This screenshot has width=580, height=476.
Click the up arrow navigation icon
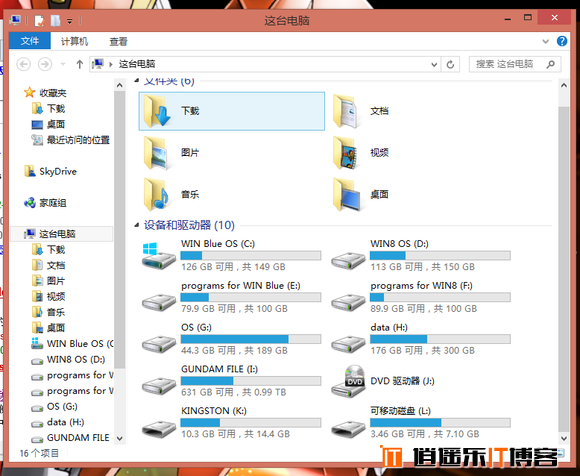point(80,64)
